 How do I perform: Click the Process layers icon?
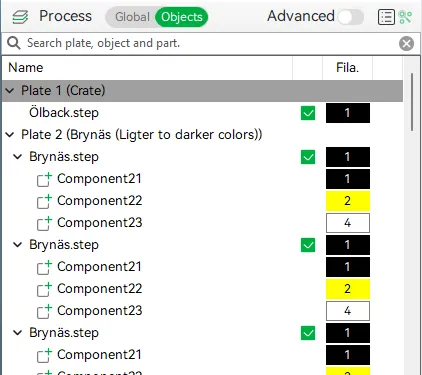click(x=20, y=17)
